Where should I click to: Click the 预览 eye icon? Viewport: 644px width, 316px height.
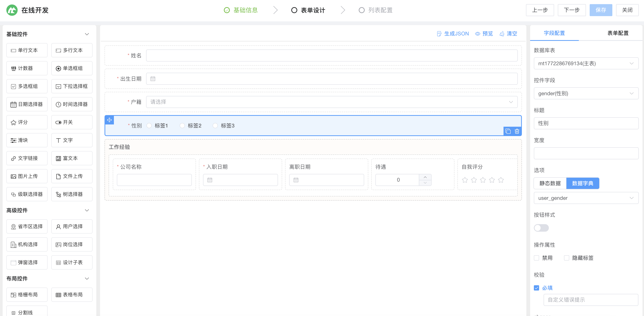477,34
